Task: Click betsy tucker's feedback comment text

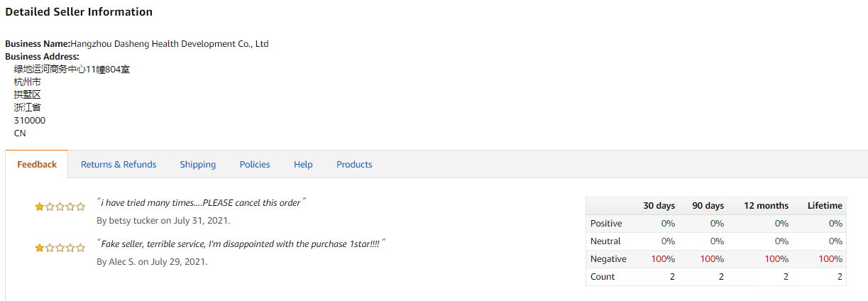Action: click(202, 203)
